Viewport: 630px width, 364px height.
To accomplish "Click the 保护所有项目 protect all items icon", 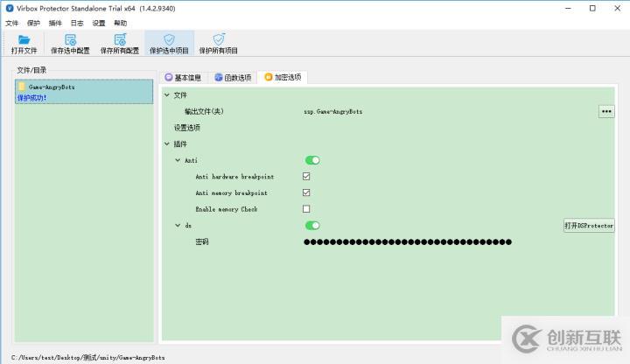I will (219, 39).
